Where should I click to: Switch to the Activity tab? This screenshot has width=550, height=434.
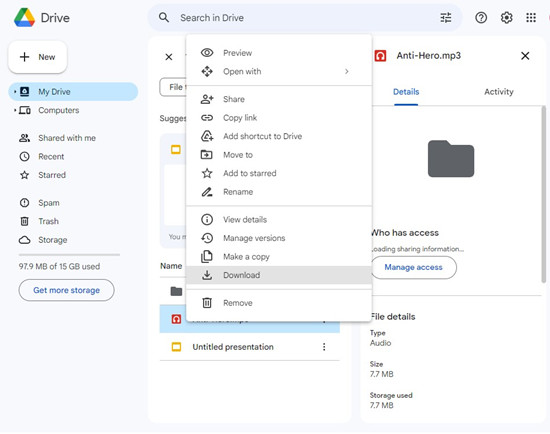point(498,92)
